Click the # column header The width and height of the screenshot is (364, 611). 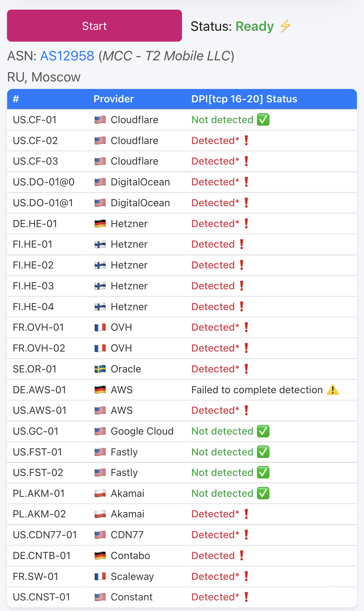16,99
